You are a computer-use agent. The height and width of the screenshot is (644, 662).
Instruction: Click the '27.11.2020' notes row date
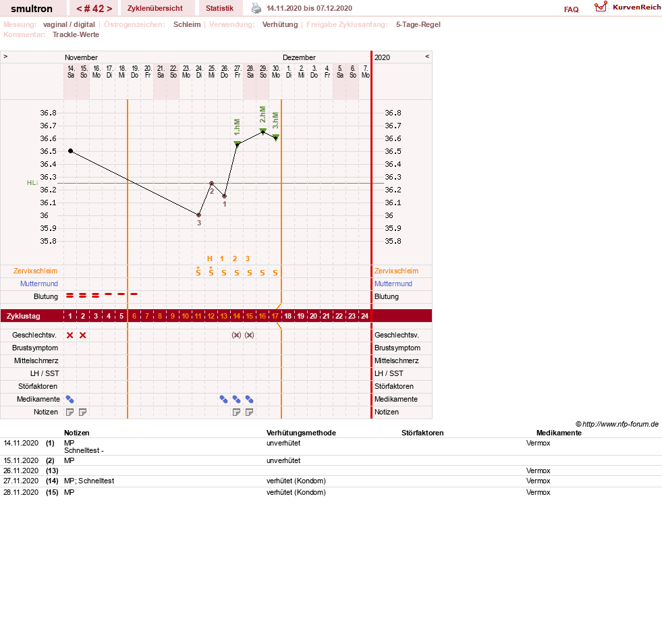(21, 481)
